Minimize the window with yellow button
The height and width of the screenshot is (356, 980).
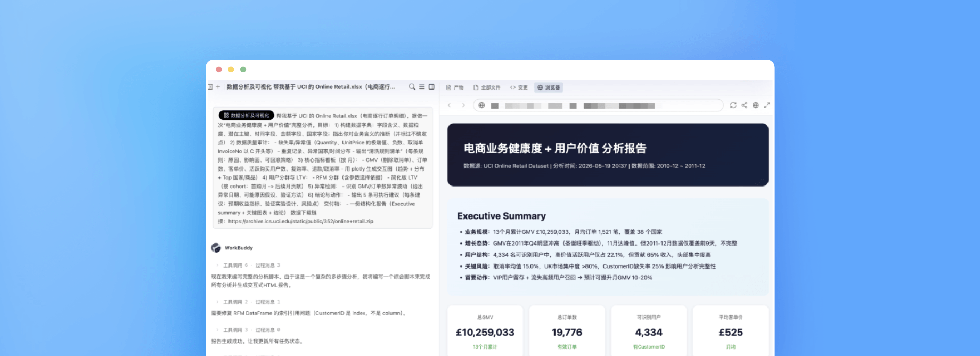click(231, 69)
